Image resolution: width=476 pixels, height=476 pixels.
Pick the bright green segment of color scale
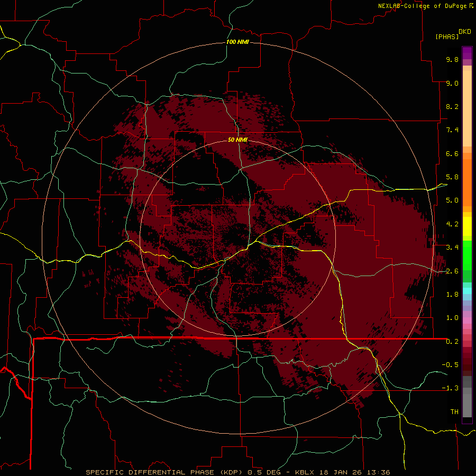467,255
